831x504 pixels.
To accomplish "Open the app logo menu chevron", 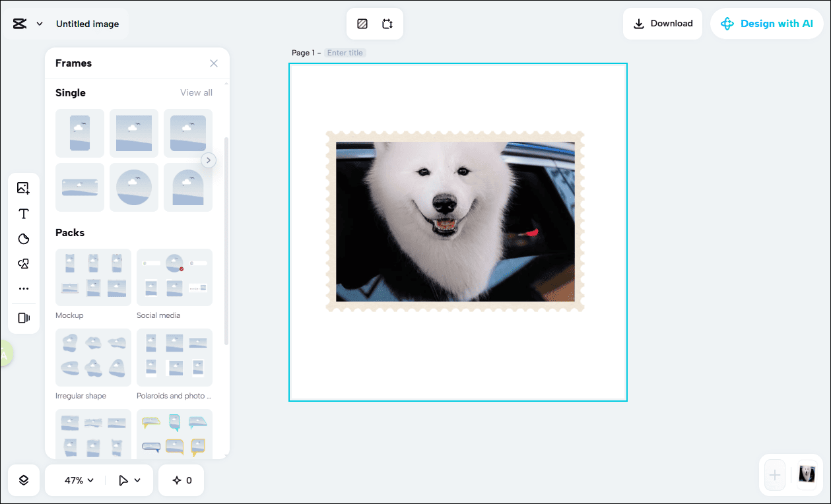I will click(x=38, y=23).
